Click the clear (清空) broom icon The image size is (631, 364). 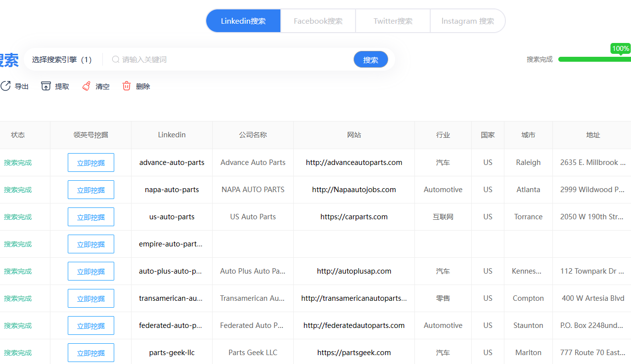click(x=87, y=86)
